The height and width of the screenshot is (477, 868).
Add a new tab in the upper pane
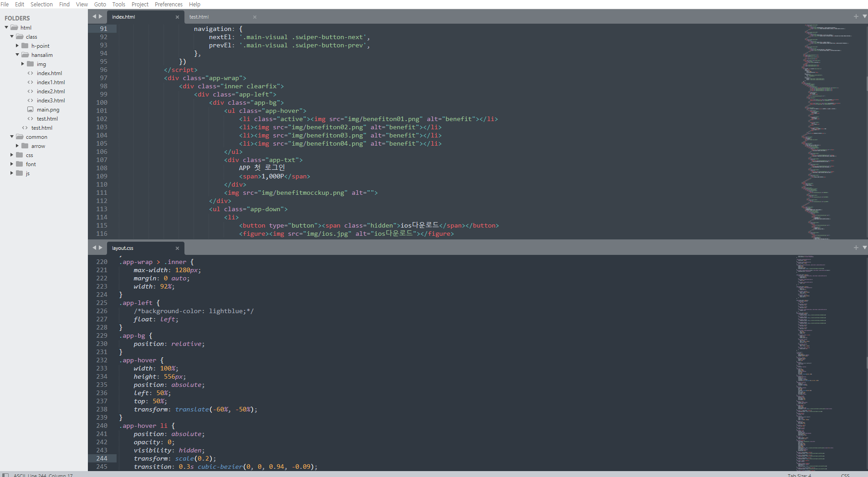856,16
